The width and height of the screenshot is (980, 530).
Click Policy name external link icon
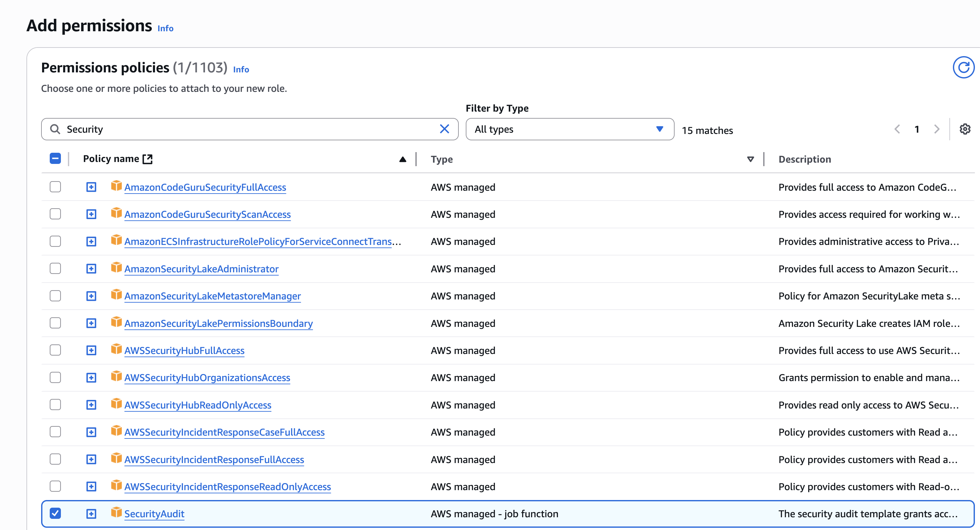[x=148, y=159]
